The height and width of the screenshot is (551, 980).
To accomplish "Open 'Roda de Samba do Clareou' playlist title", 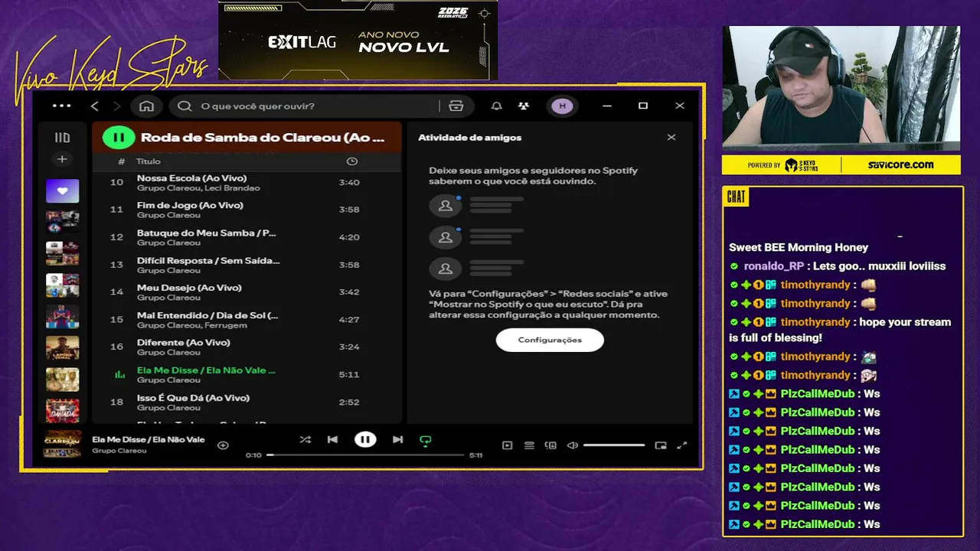I will tap(263, 138).
